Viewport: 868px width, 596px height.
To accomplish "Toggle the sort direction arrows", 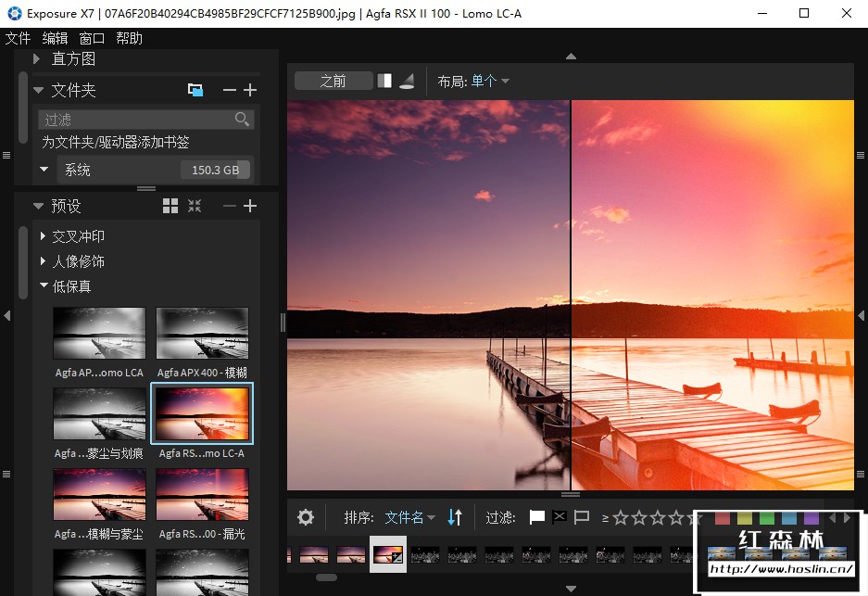I will [x=454, y=517].
